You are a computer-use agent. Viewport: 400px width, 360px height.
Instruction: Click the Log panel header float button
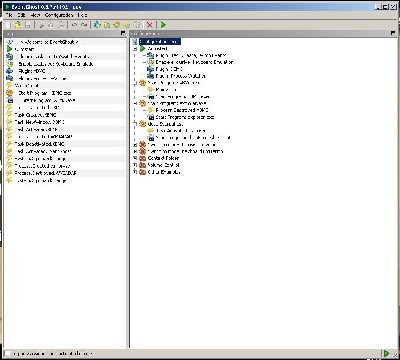coord(123,33)
